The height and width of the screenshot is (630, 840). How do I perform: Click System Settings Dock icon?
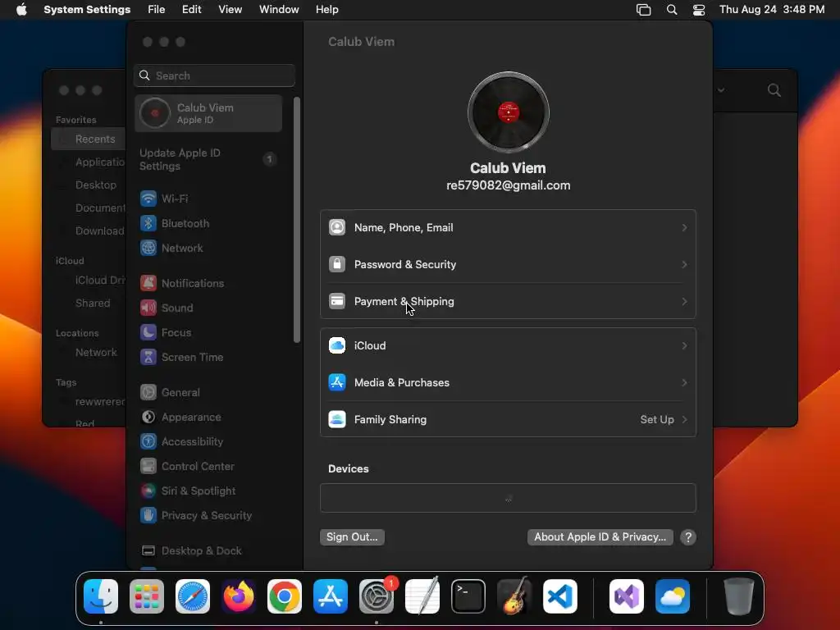pyautogui.click(x=377, y=596)
